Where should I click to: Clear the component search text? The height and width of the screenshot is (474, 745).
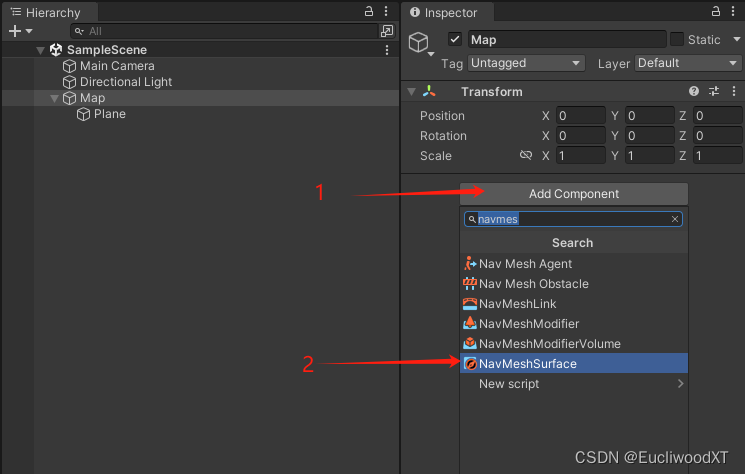click(x=675, y=219)
